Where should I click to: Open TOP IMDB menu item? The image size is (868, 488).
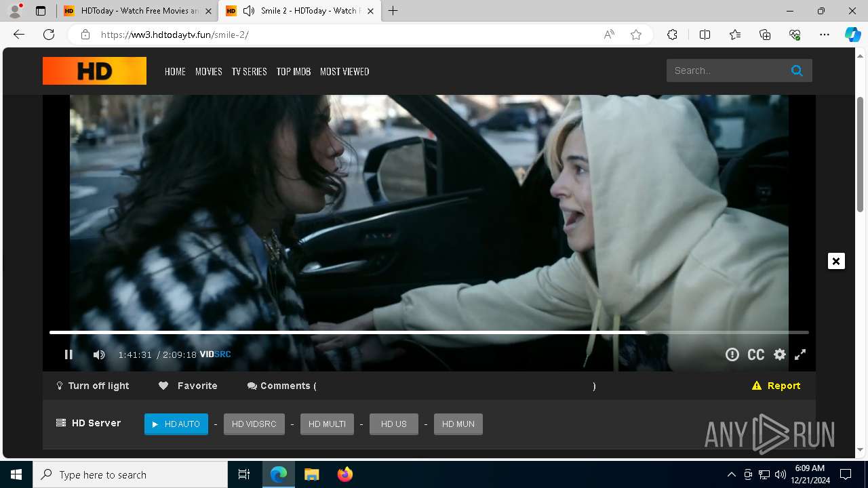tap(294, 71)
